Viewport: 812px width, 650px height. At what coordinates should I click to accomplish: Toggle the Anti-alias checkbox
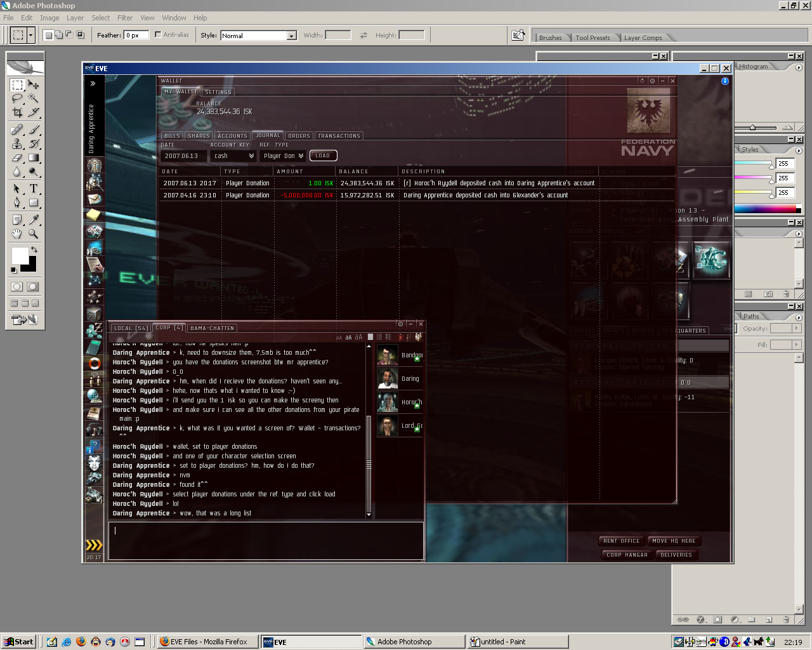pyautogui.click(x=158, y=35)
